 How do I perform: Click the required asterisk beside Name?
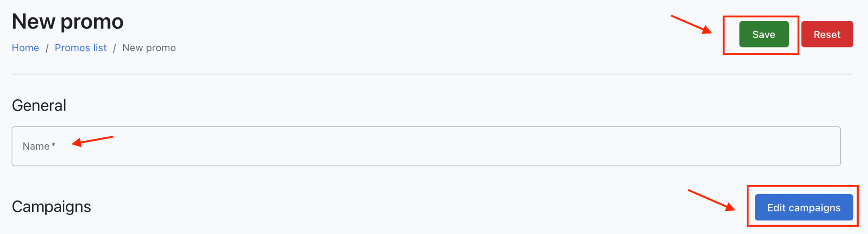[x=53, y=145]
